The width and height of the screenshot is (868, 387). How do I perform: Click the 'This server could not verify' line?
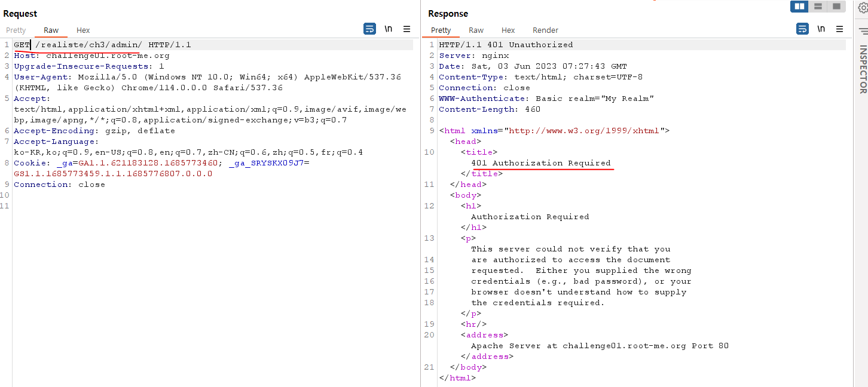pos(571,249)
